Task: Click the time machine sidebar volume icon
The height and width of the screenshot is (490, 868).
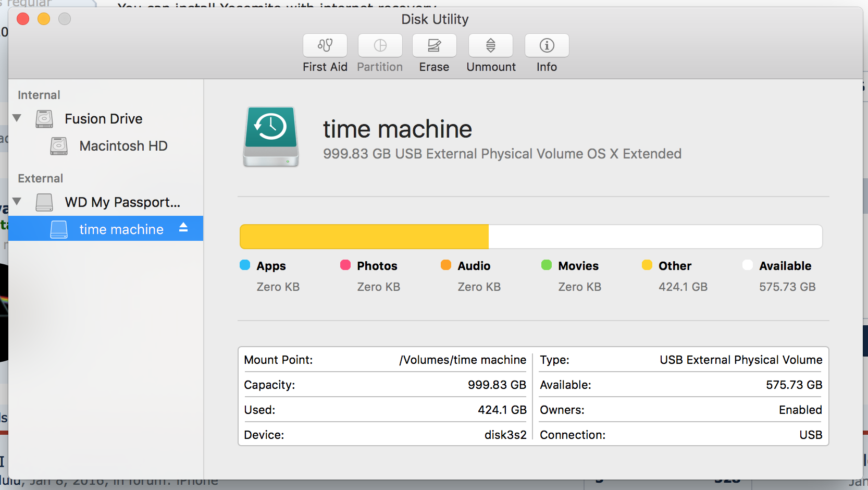Action: point(59,229)
